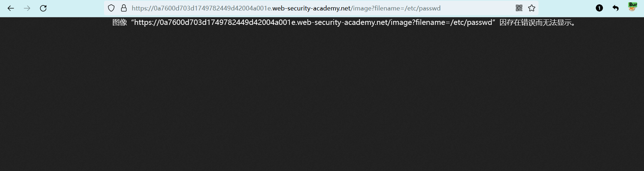Viewport: 644px width, 171px height.
Task: Open the Burp proxy extension icon
Action: click(632, 7)
